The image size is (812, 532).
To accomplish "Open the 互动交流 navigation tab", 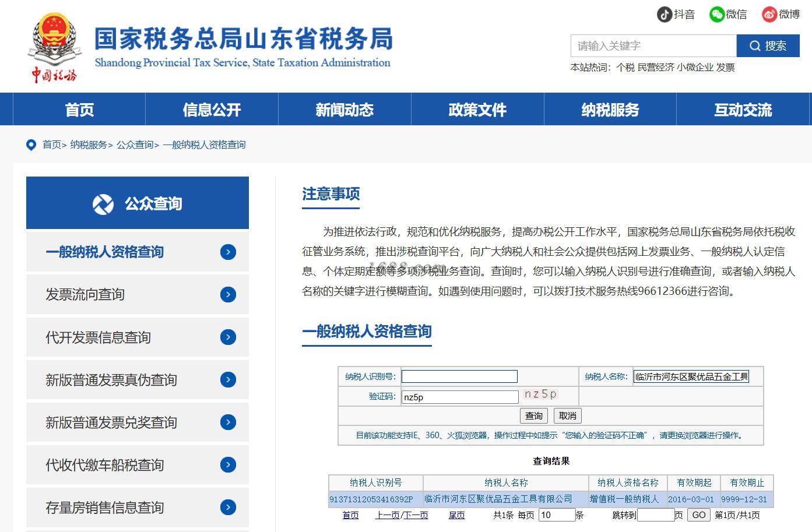I will point(743,110).
